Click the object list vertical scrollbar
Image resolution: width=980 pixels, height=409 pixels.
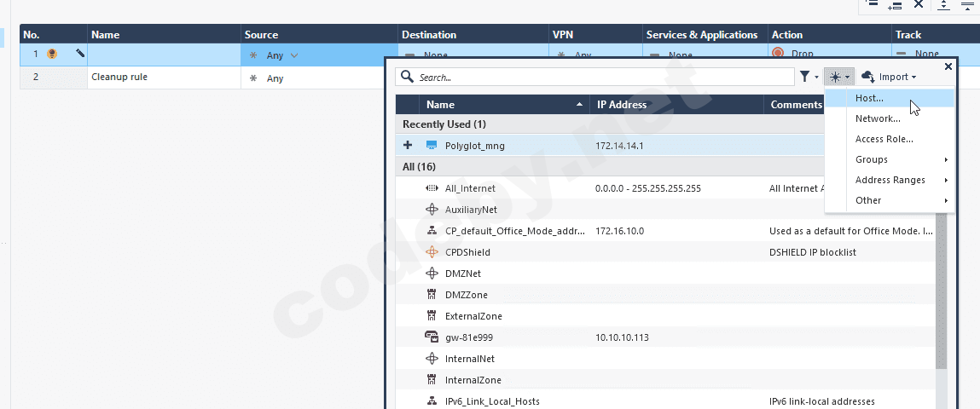[x=942, y=292]
